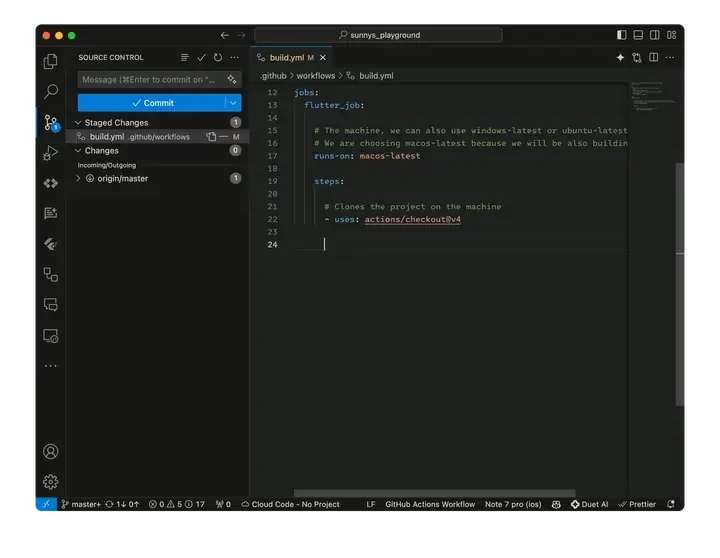Show additional views ellipsis in activity bar
The image size is (720, 558).
click(x=51, y=366)
